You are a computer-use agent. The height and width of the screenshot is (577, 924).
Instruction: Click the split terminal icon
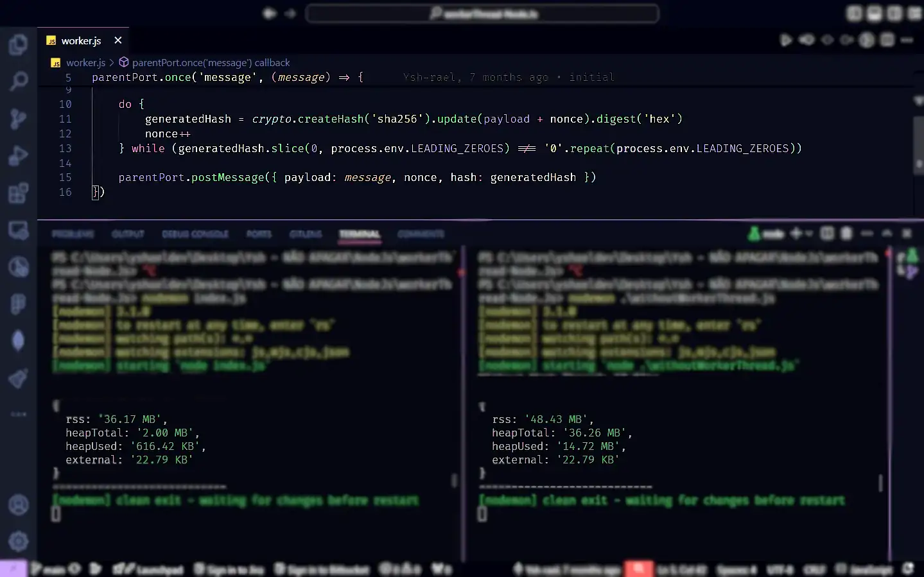(827, 234)
